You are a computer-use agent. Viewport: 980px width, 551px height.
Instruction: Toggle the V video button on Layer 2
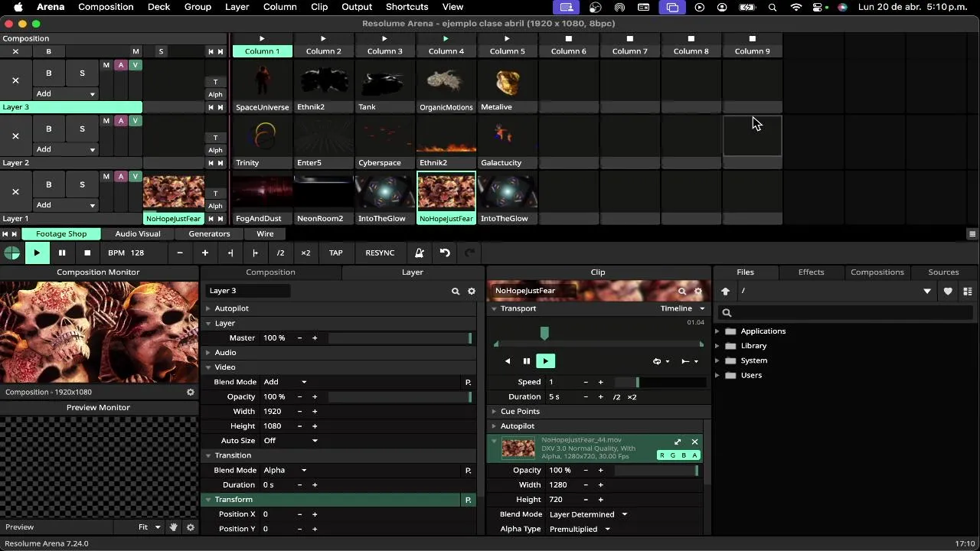tap(136, 121)
